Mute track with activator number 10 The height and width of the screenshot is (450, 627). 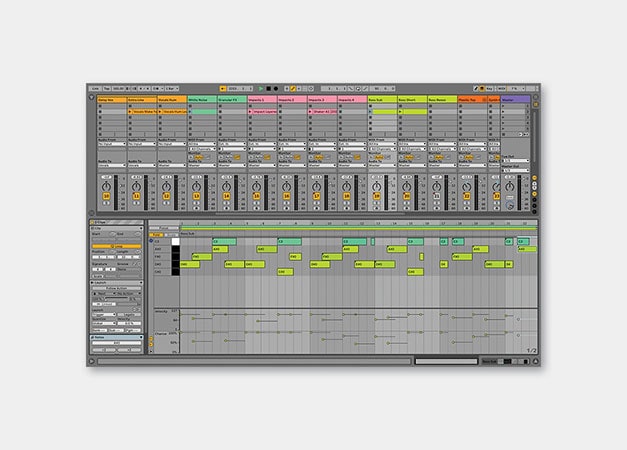106,196
